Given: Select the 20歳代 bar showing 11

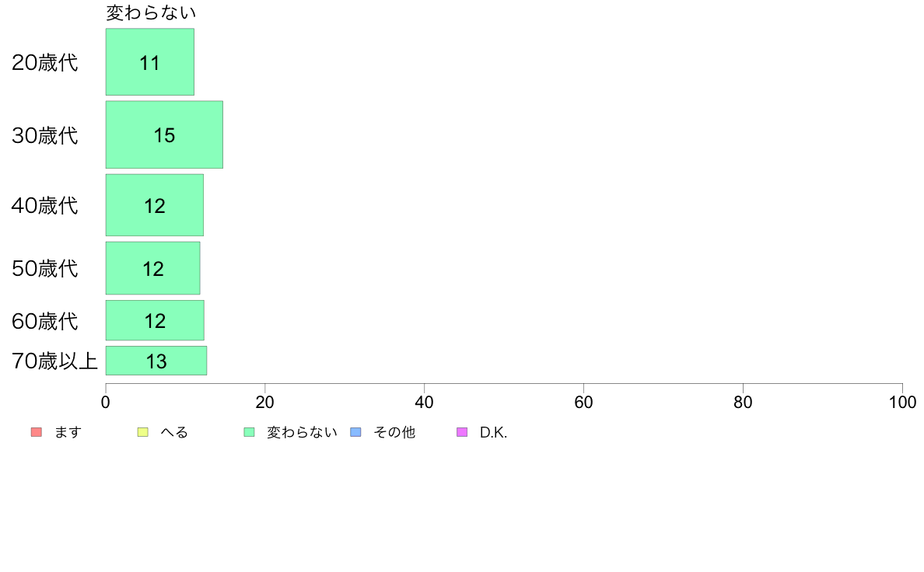Looking at the screenshot, I should [x=149, y=62].
